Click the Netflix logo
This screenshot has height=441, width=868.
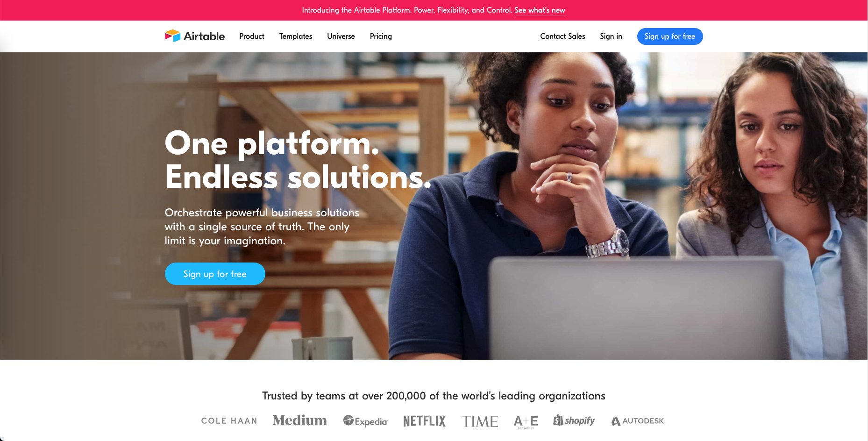coord(425,421)
